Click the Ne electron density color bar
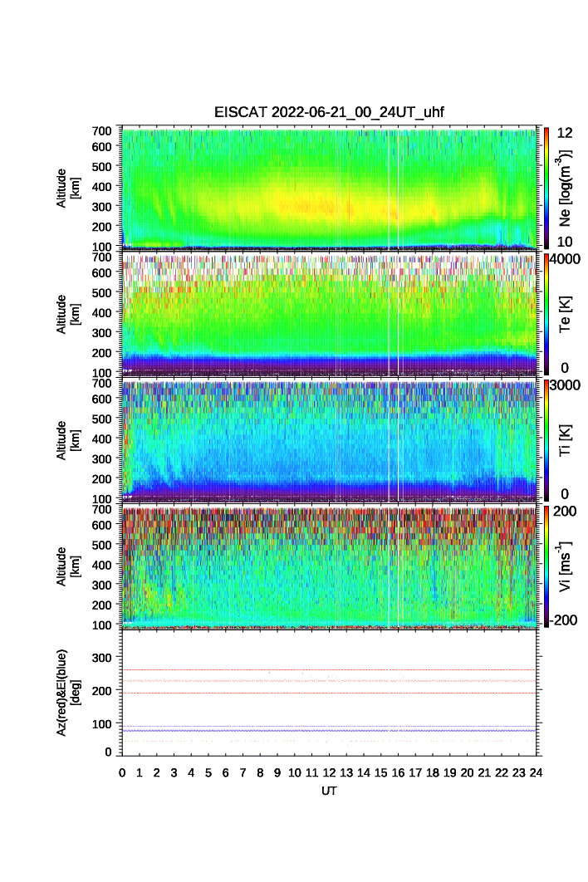 545,188
